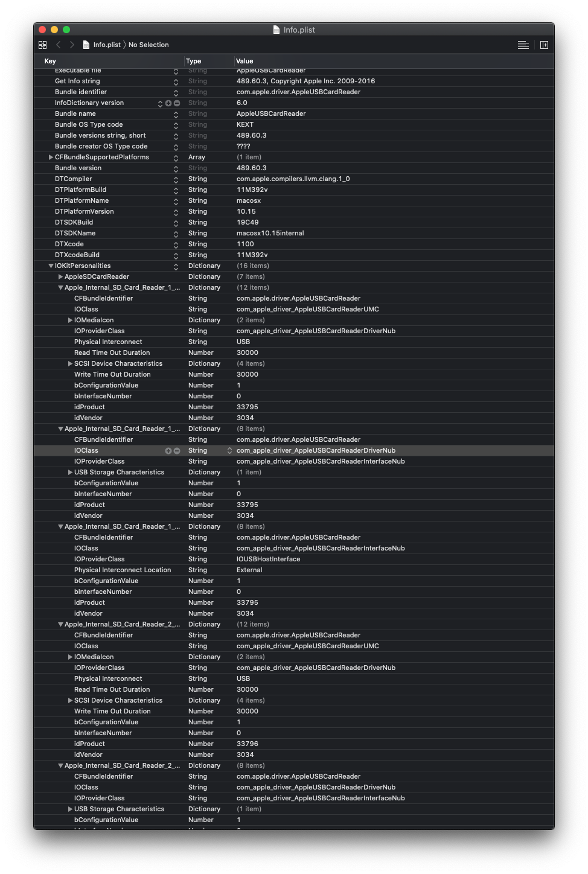This screenshot has width=588, height=874.
Task: Open the related items grid menu
Action: (x=42, y=45)
